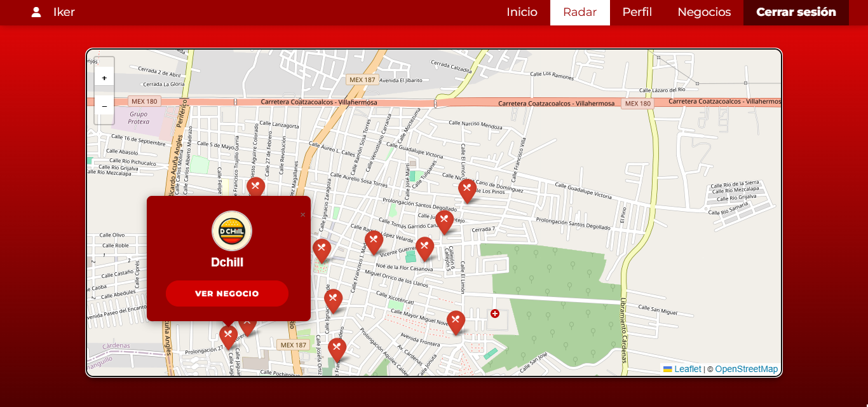
Task: Select restaurant marker near Calle Los Pinos
Action: click(x=467, y=190)
